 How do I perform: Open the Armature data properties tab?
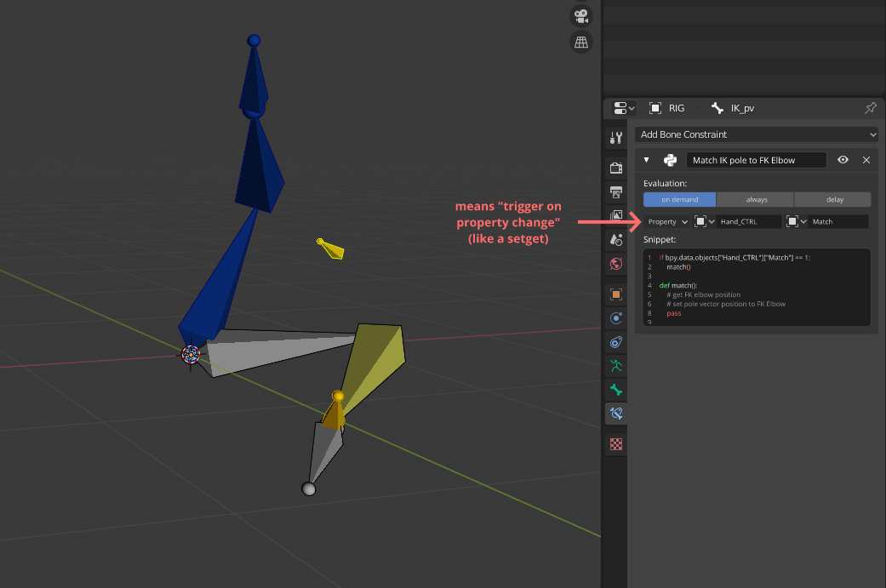(x=616, y=366)
